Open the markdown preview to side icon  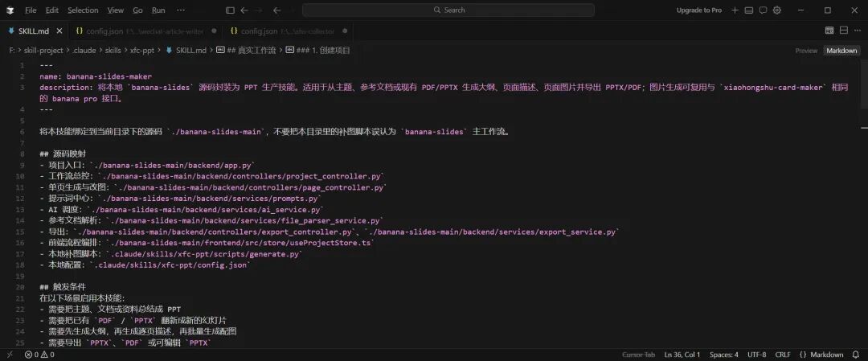pos(829,31)
